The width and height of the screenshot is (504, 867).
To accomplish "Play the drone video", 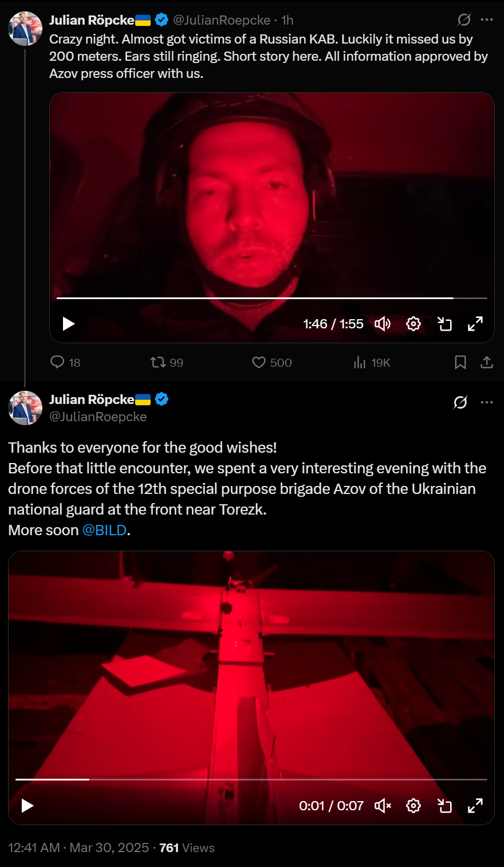I will [x=27, y=806].
